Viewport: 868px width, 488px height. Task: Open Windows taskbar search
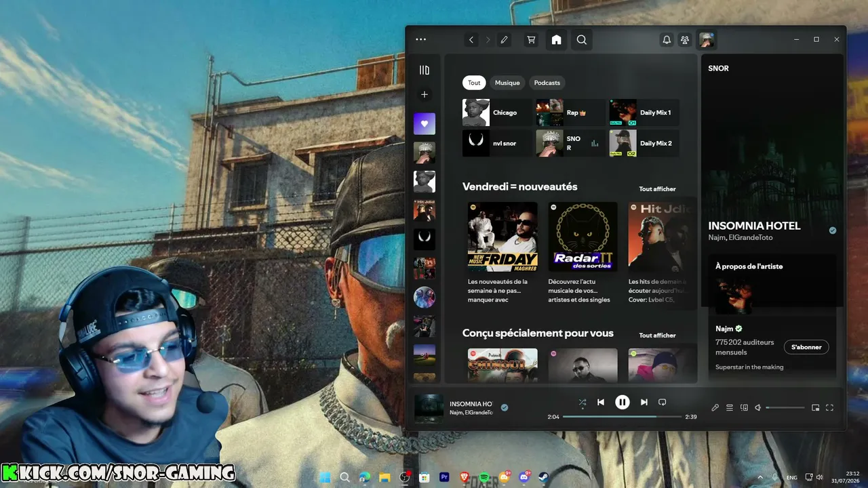344,477
